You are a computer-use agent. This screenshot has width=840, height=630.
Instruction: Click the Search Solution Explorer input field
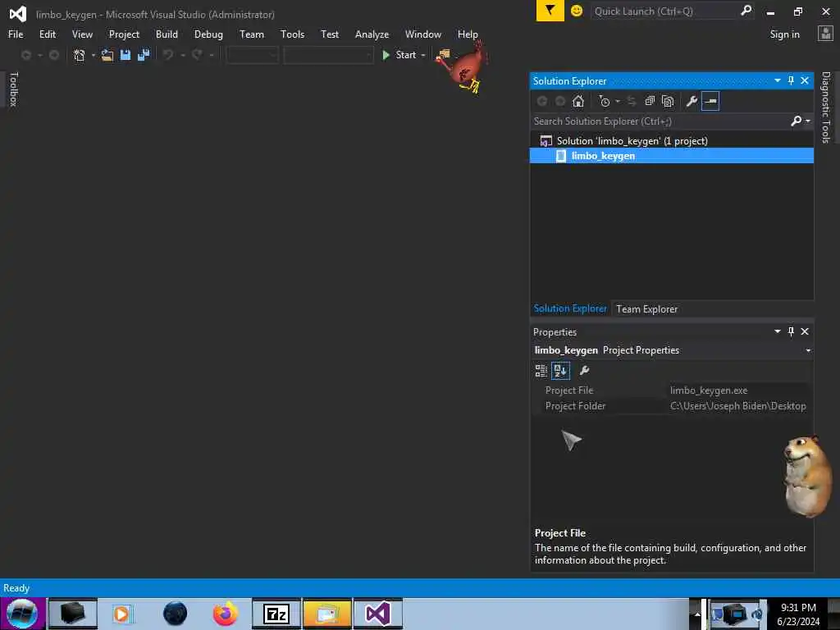659,121
